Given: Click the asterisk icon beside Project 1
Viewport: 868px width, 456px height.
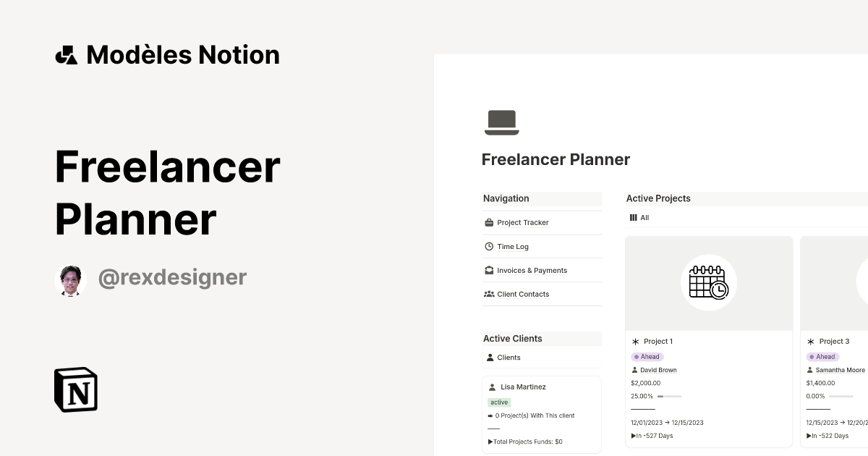Looking at the screenshot, I should pyautogui.click(x=634, y=341).
